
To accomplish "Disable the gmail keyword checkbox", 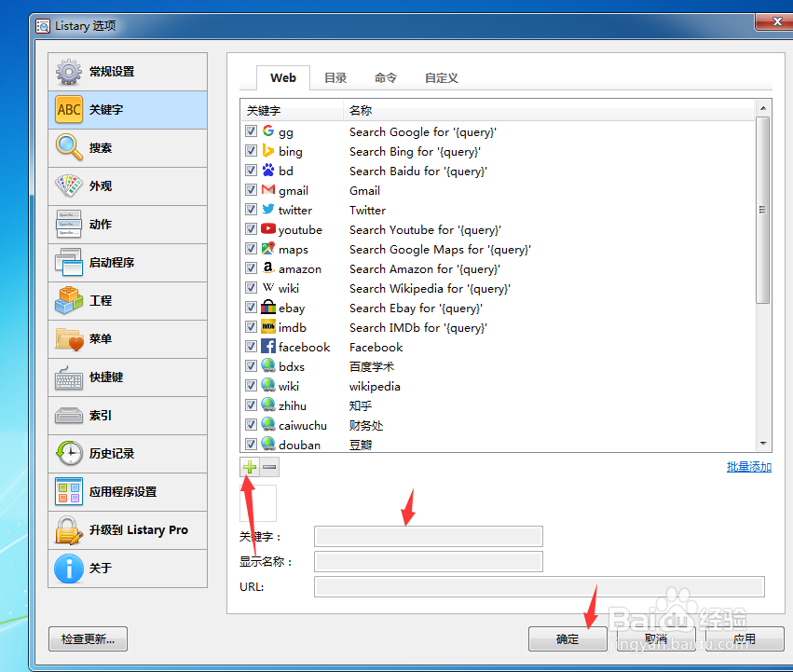I will pos(251,190).
